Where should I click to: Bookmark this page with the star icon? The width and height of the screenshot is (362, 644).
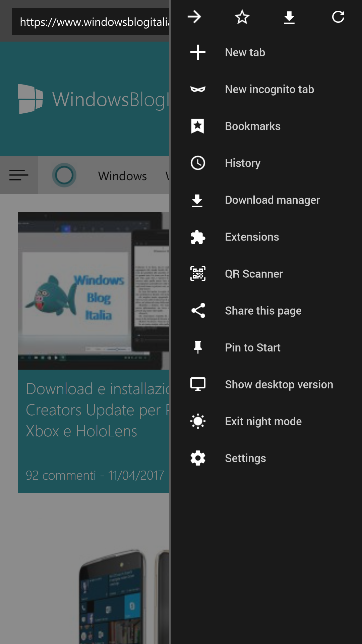(x=242, y=17)
